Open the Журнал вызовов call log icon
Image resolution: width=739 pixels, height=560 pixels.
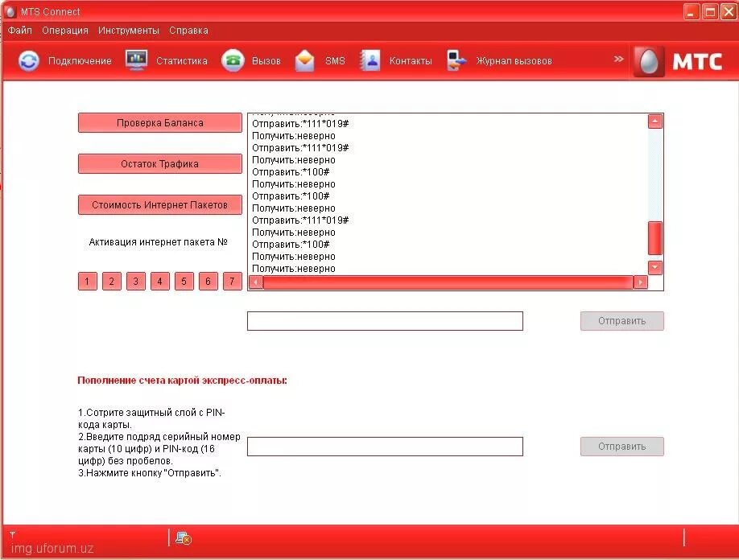(456, 61)
